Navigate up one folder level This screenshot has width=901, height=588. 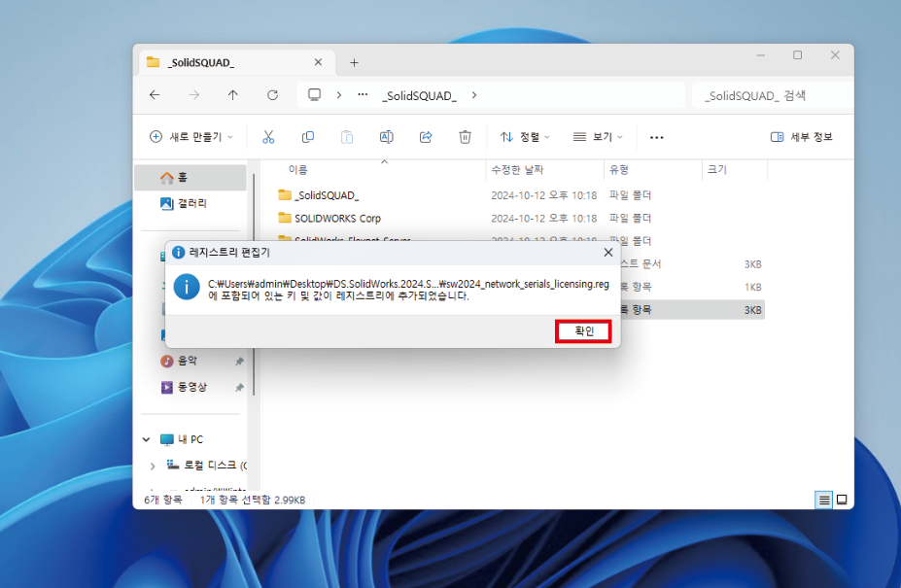point(232,95)
